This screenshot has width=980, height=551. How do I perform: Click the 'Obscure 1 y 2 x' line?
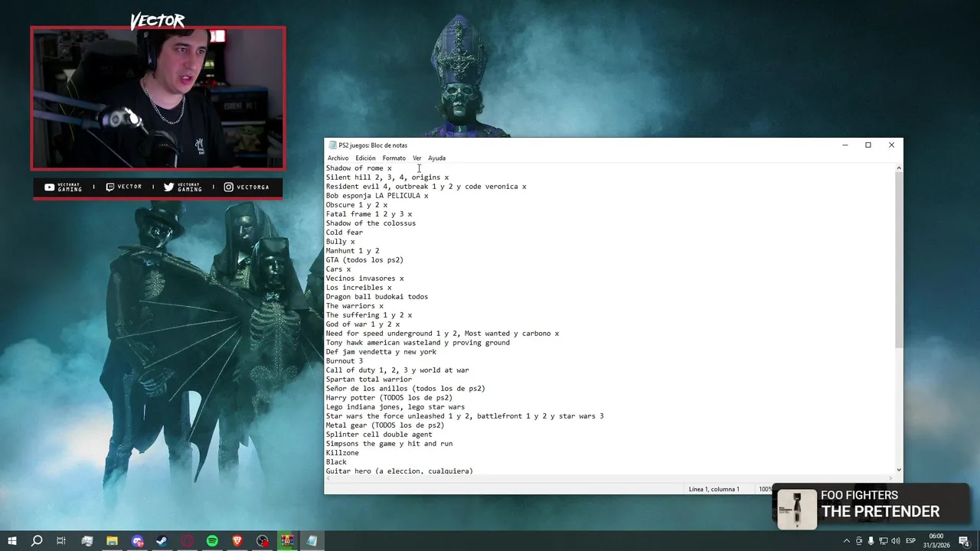point(357,205)
